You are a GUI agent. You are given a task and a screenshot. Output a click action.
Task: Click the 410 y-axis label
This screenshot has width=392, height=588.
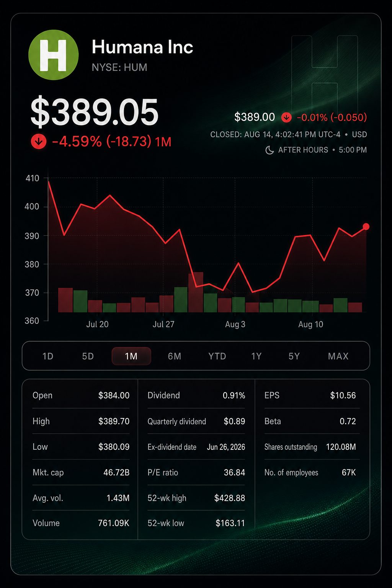32,178
